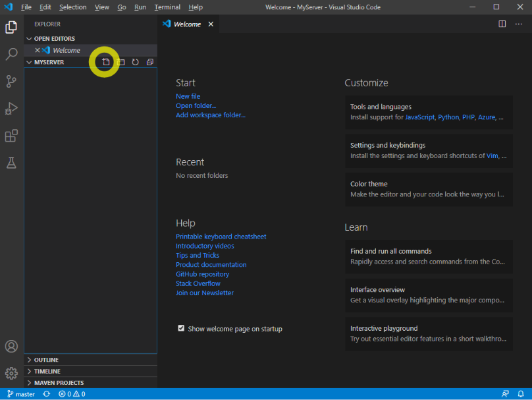The image size is (532, 400).
Task: Open the Color theme card
Action: click(429, 190)
